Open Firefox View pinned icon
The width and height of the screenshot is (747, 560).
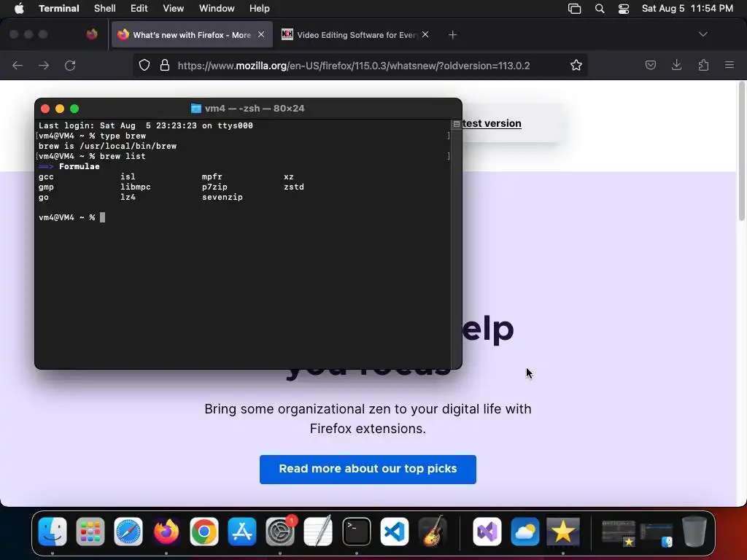92,34
